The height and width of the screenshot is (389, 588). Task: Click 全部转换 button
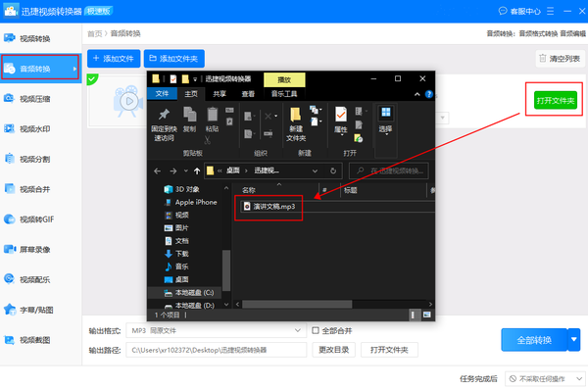pos(534,340)
